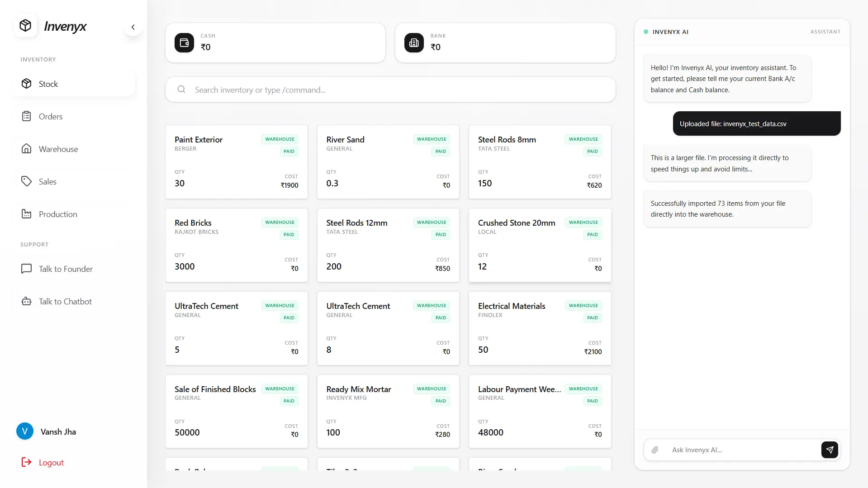
Task: Click the ASSISTANT label in the chat header
Action: (825, 32)
